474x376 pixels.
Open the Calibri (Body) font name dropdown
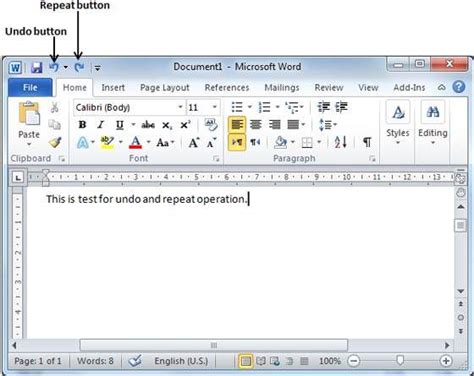click(x=180, y=107)
